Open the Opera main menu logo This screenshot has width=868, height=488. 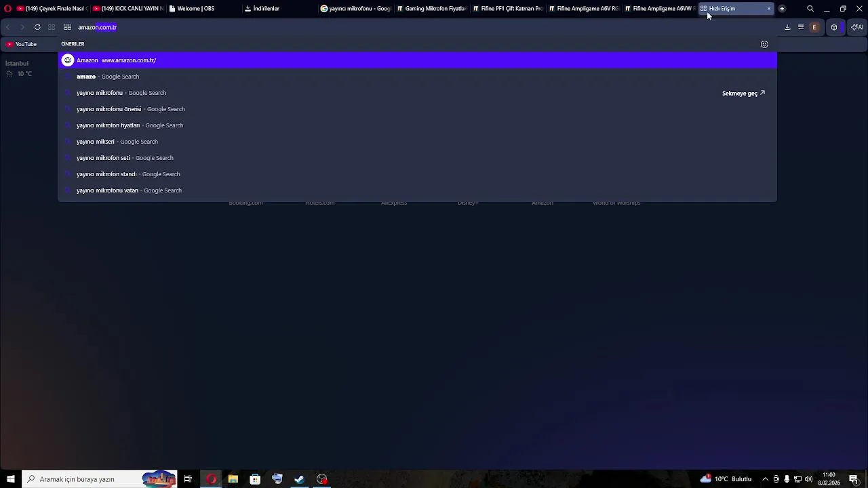pos(8,9)
